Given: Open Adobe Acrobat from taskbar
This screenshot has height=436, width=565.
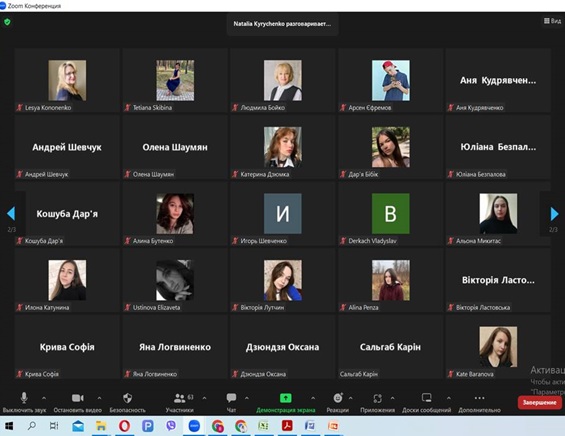Looking at the screenshot, I should pos(287,426).
